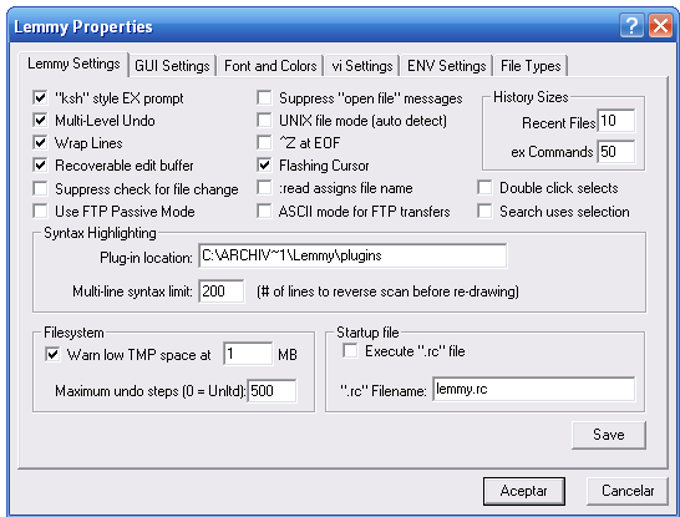Click the Aceptar button

pos(523,491)
